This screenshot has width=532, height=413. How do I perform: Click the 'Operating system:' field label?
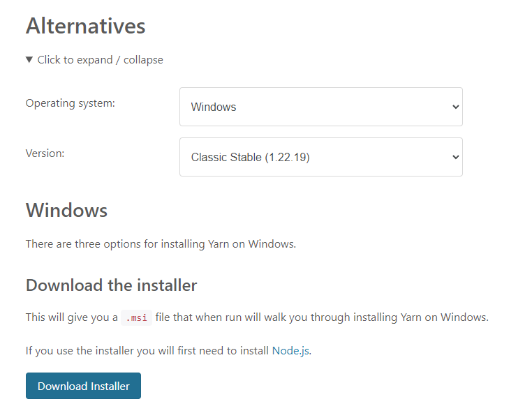coord(70,103)
